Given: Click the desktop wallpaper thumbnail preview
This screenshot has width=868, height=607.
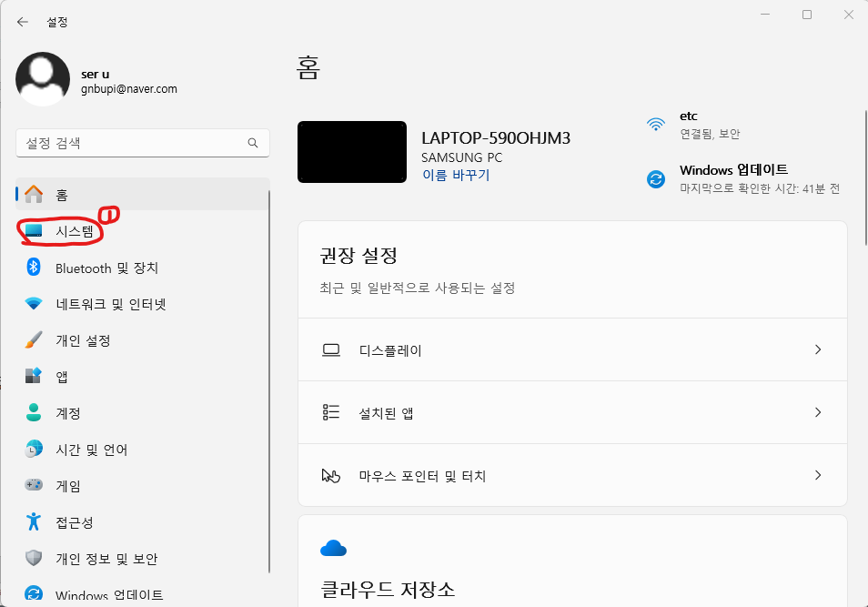Looking at the screenshot, I should pos(352,152).
